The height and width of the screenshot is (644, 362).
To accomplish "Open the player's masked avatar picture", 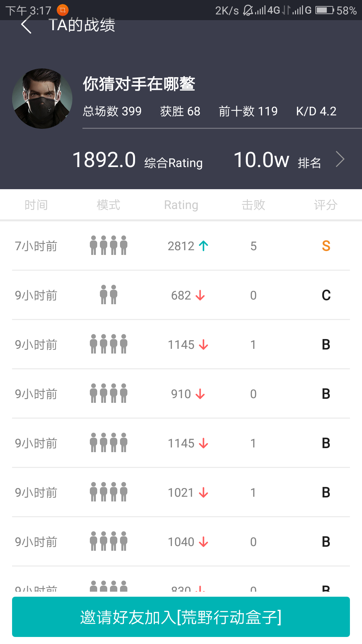I will [42, 99].
